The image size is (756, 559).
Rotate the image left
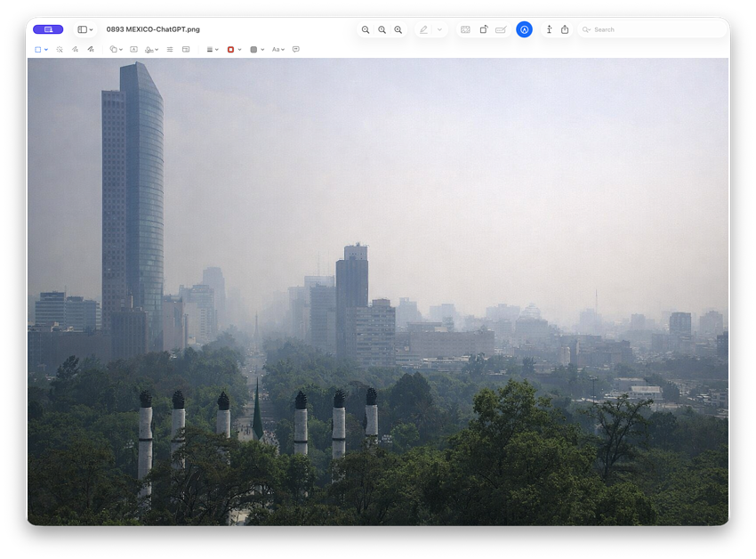tap(485, 29)
